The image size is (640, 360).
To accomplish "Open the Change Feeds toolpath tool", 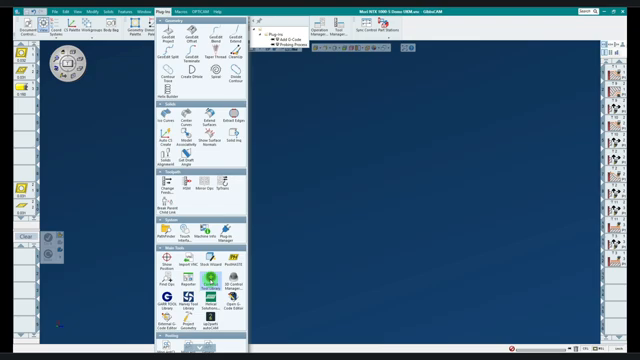I will click(x=167, y=185).
